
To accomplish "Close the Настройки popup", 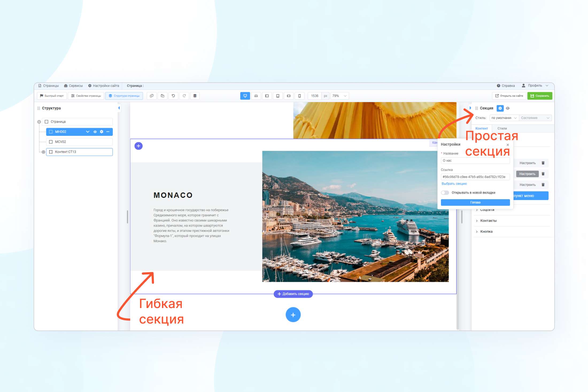I will (508, 145).
